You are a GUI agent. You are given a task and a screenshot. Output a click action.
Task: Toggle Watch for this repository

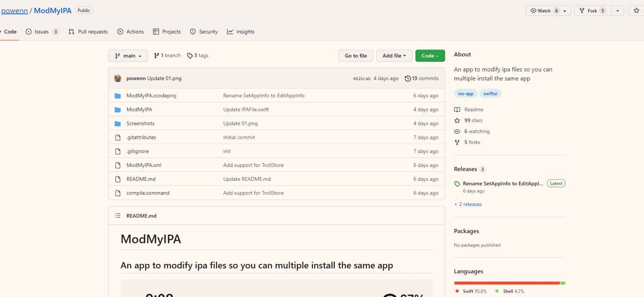[x=543, y=11]
